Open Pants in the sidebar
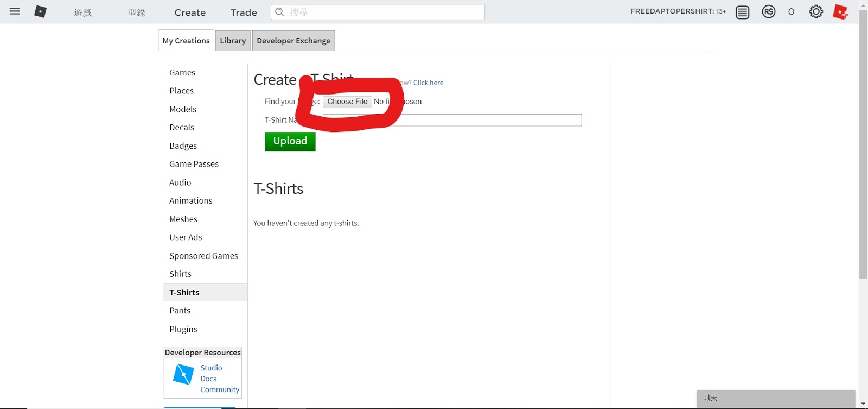The height and width of the screenshot is (409, 868). coord(180,311)
